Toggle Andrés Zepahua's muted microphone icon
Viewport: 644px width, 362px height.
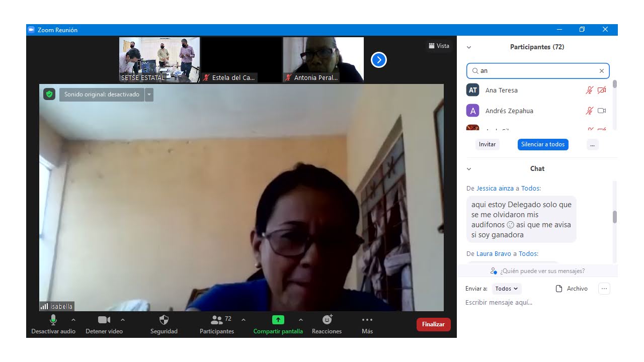tap(590, 111)
